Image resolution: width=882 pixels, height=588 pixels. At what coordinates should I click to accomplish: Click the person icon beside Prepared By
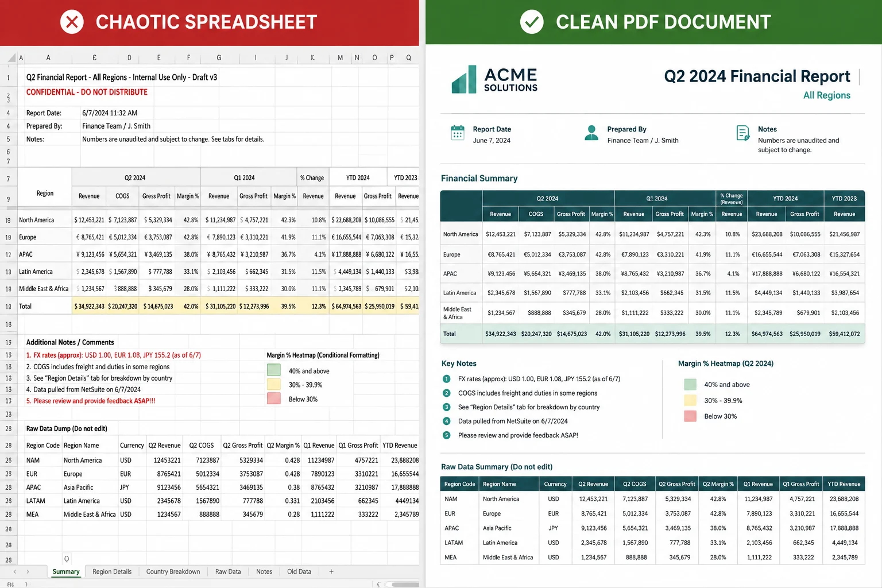click(591, 133)
